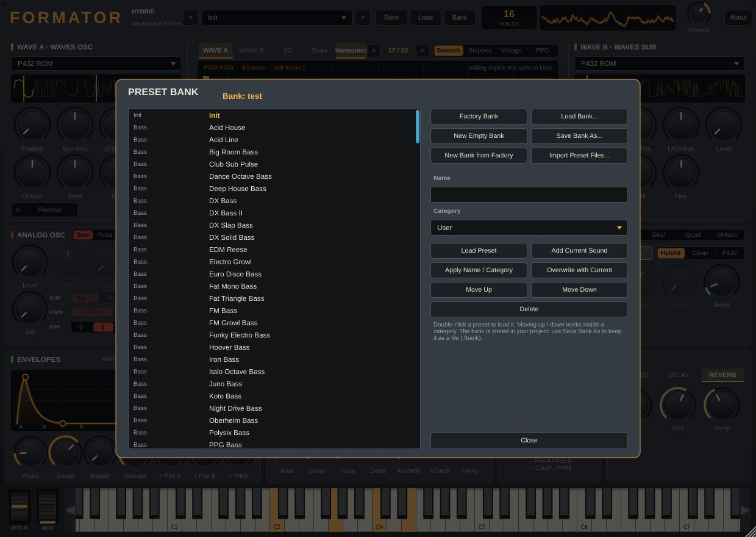The image size is (756, 537).
Task: Click the Load Preset button
Action: (x=479, y=251)
